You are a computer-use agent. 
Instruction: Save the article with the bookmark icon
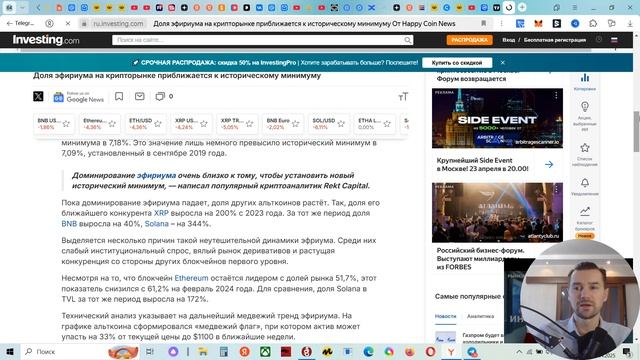click(x=119, y=96)
